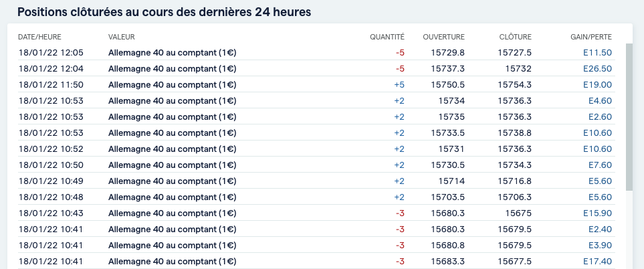This screenshot has height=269, width=644.
Task: Click gain value E15.90
Action: click(x=597, y=213)
